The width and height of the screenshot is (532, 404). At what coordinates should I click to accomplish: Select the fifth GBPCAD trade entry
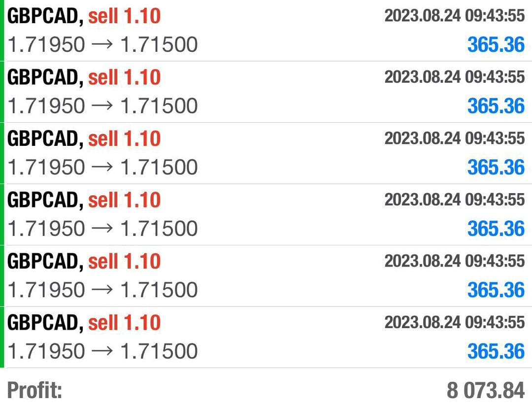pos(266,276)
